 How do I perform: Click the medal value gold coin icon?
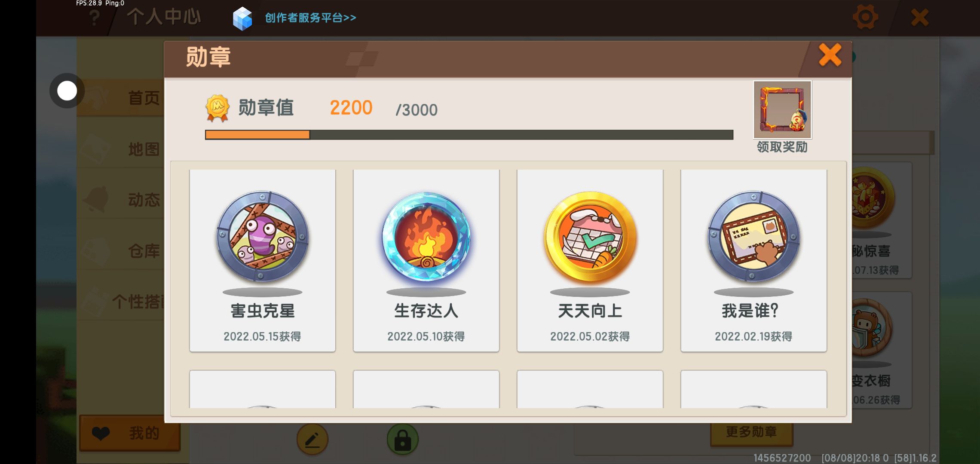217,108
